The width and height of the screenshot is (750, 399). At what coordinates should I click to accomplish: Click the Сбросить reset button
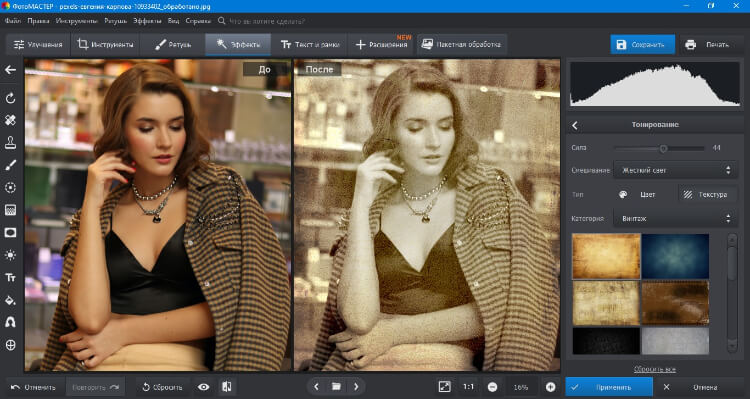tap(162, 387)
